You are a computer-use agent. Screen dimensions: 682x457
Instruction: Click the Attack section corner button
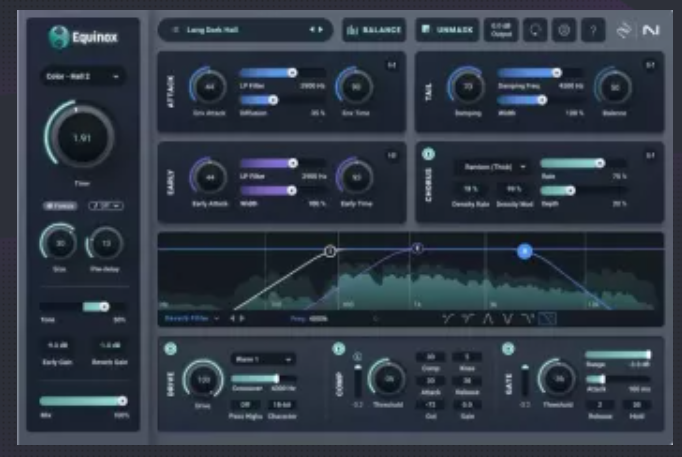click(x=392, y=65)
